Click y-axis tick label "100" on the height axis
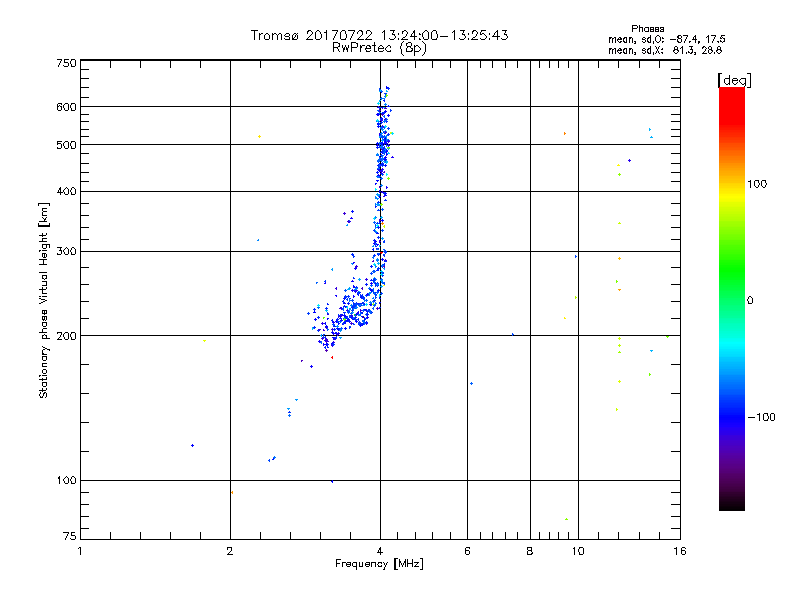The width and height of the screenshot is (800, 600). coord(66,480)
